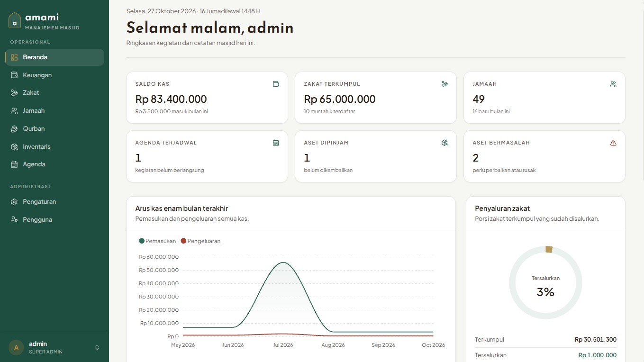Screen dimensions: 644x362
Task: Click the admin avatar circle
Action: [16, 347]
